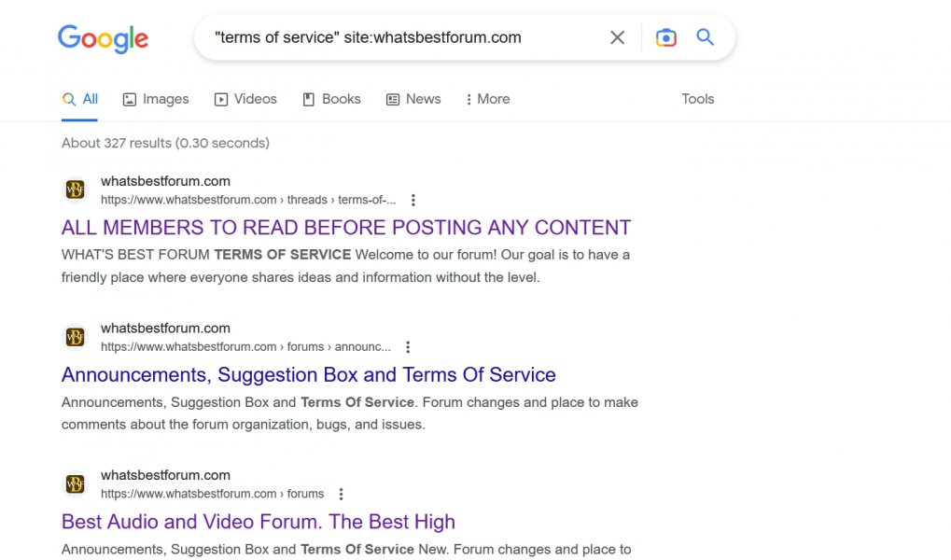Viewport: 951px width, 560px height.
Task: Click 'About 327 results' stats text
Action: (x=165, y=143)
